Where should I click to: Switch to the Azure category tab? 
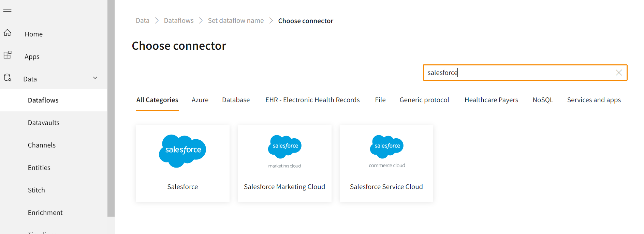click(x=200, y=100)
